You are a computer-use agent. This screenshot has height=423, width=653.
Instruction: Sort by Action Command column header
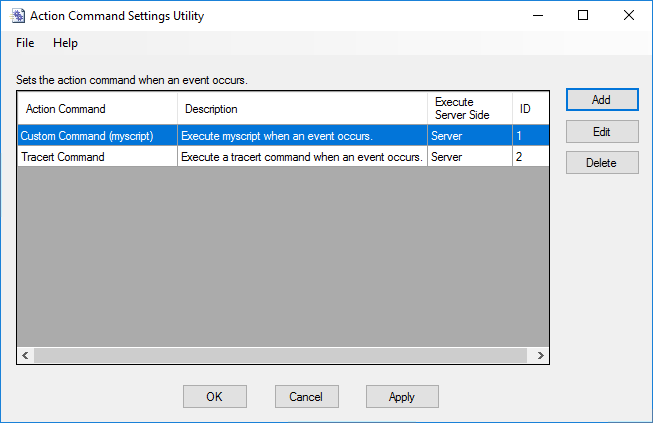pos(97,109)
